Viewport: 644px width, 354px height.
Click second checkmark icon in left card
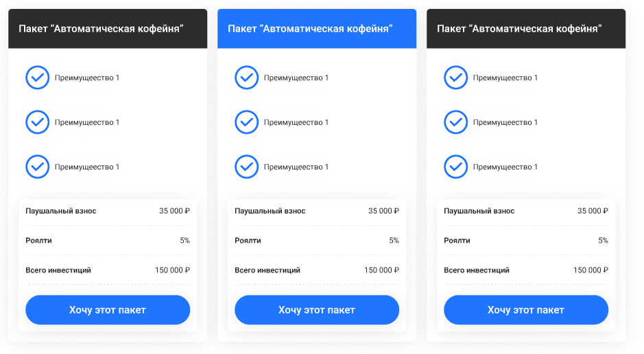[x=38, y=122]
